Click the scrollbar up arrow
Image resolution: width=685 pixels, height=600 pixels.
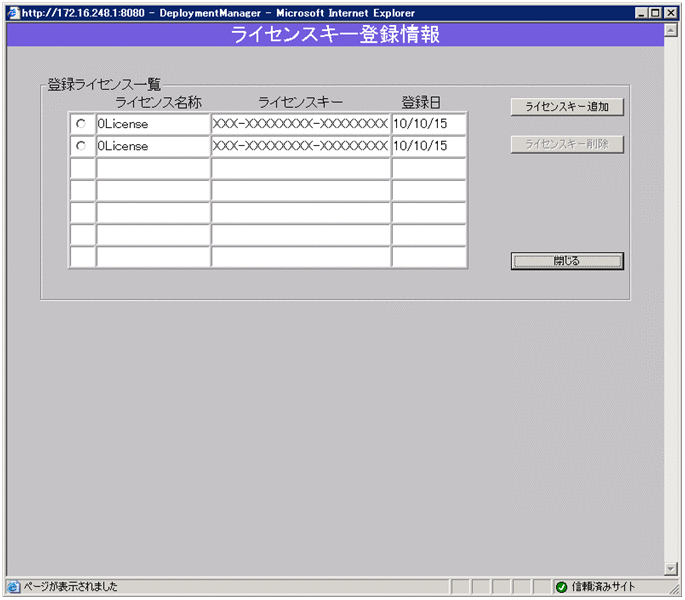[x=671, y=30]
